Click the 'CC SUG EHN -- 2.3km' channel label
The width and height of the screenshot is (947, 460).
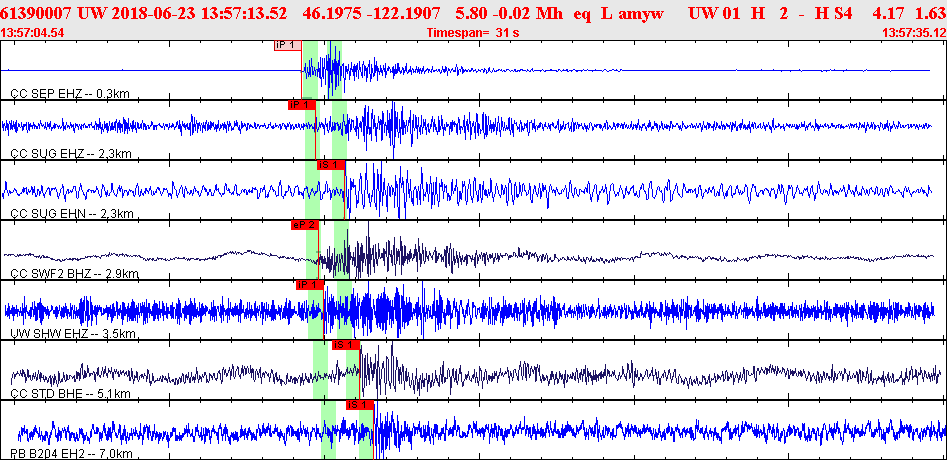pyautogui.click(x=72, y=213)
